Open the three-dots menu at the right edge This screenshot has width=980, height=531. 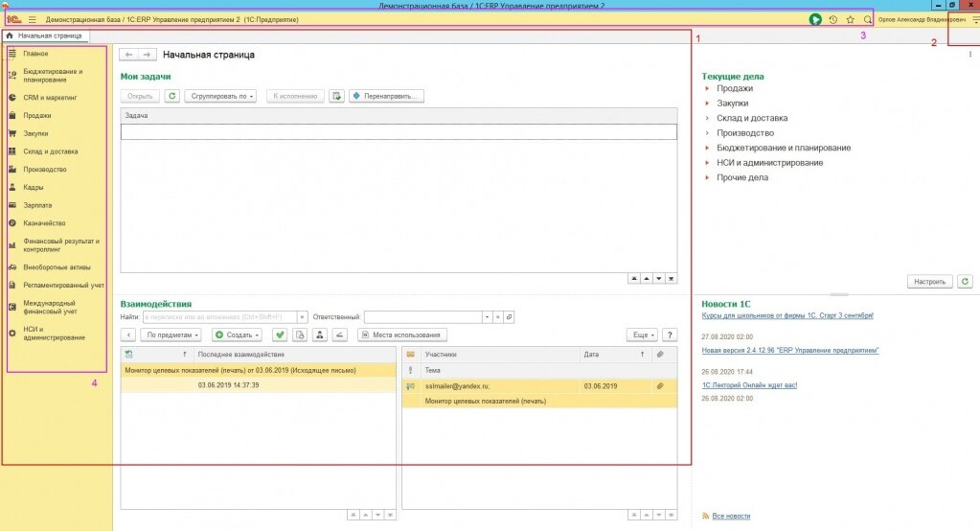pyautogui.click(x=970, y=55)
